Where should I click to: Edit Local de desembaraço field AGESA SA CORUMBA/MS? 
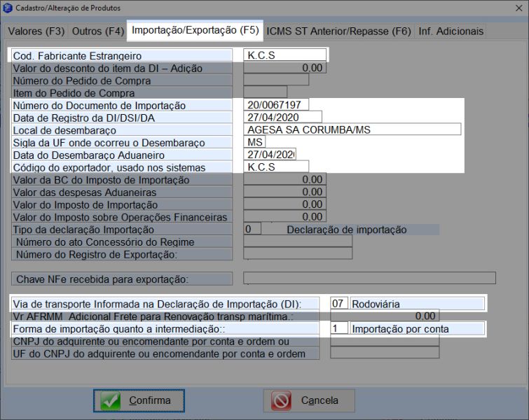point(352,129)
